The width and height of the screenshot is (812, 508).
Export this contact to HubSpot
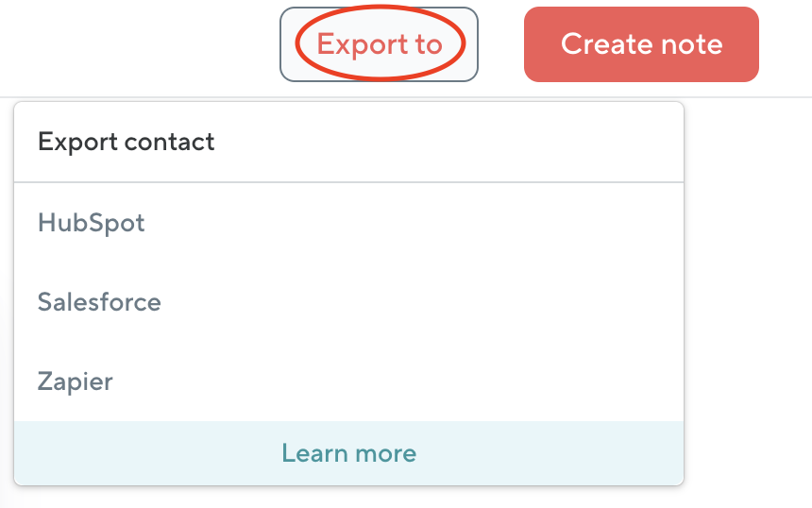[348, 223]
